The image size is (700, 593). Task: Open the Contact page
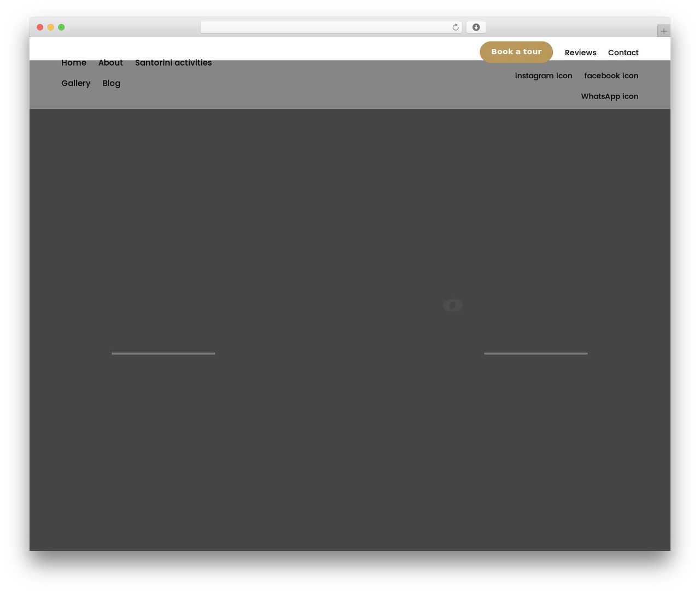tap(623, 53)
